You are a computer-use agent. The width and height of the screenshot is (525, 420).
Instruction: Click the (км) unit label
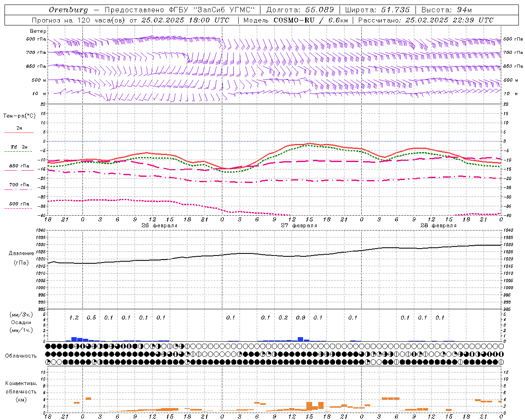[x=21, y=399]
